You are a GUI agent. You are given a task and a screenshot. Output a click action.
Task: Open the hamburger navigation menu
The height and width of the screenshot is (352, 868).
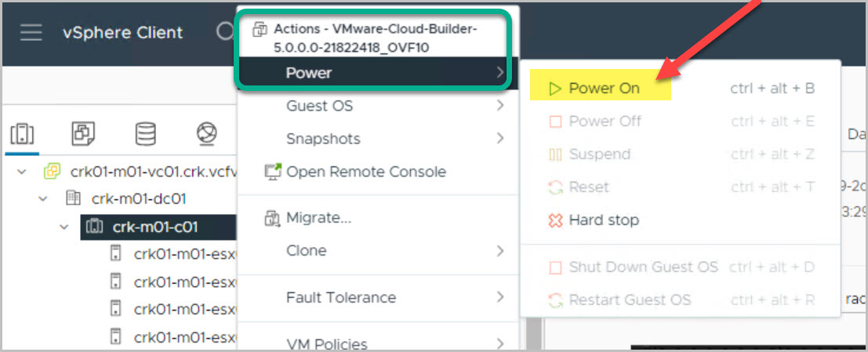click(x=31, y=33)
